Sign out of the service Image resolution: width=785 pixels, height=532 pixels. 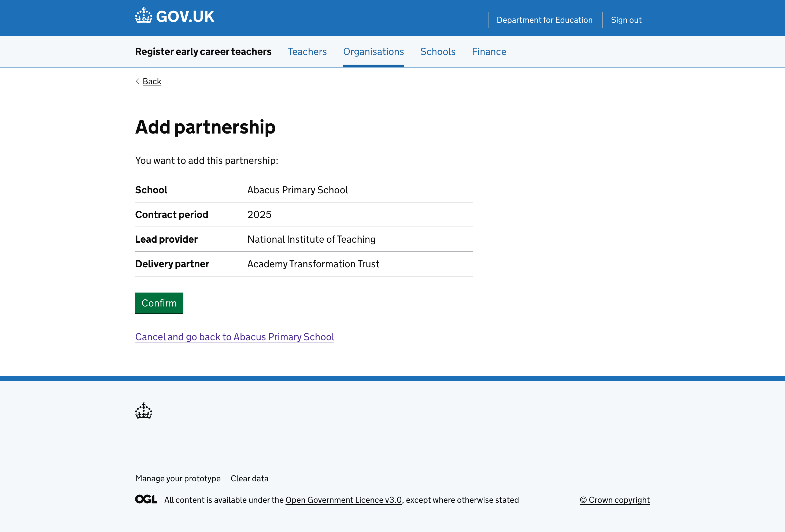[626, 20]
